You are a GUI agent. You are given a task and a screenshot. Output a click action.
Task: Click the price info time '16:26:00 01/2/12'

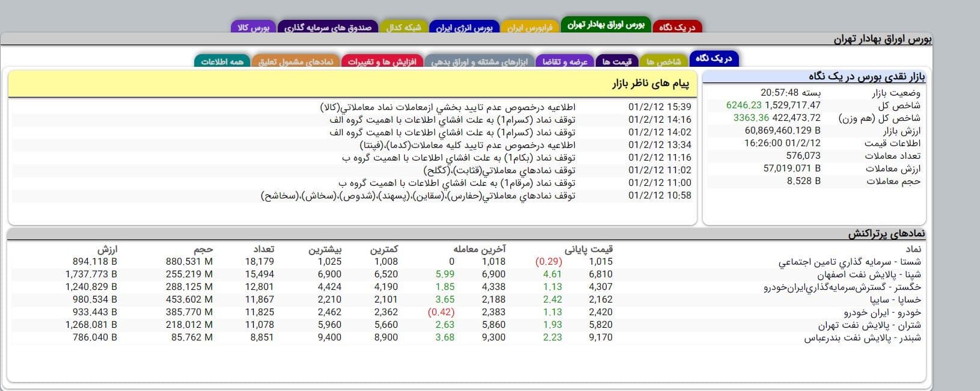(x=782, y=143)
